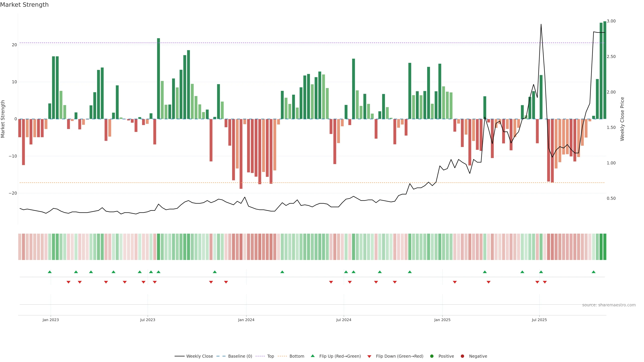The width and height of the screenshot is (644, 362).
Task: Click the green Positive legend circle icon
Action: click(432, 356)
